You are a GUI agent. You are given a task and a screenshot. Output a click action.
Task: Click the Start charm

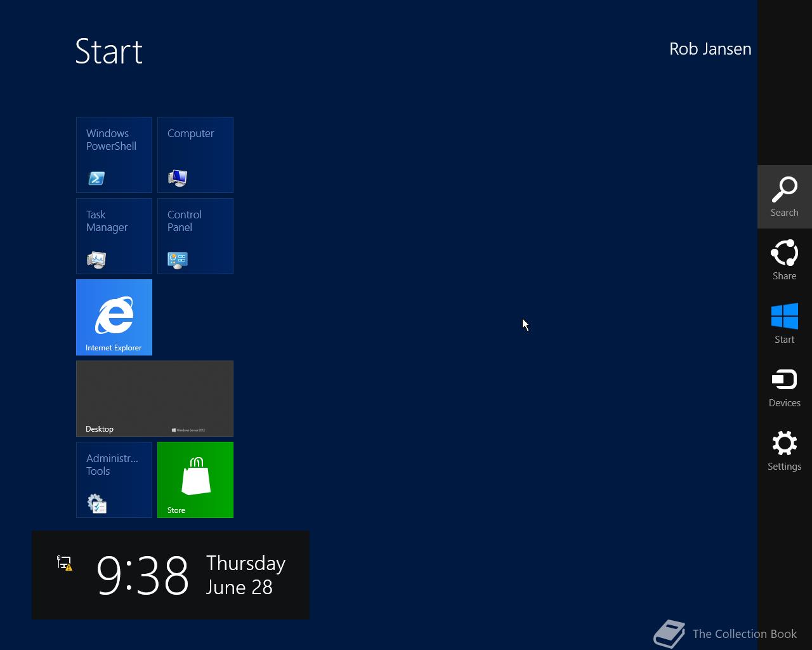click(x=785, y=324)
